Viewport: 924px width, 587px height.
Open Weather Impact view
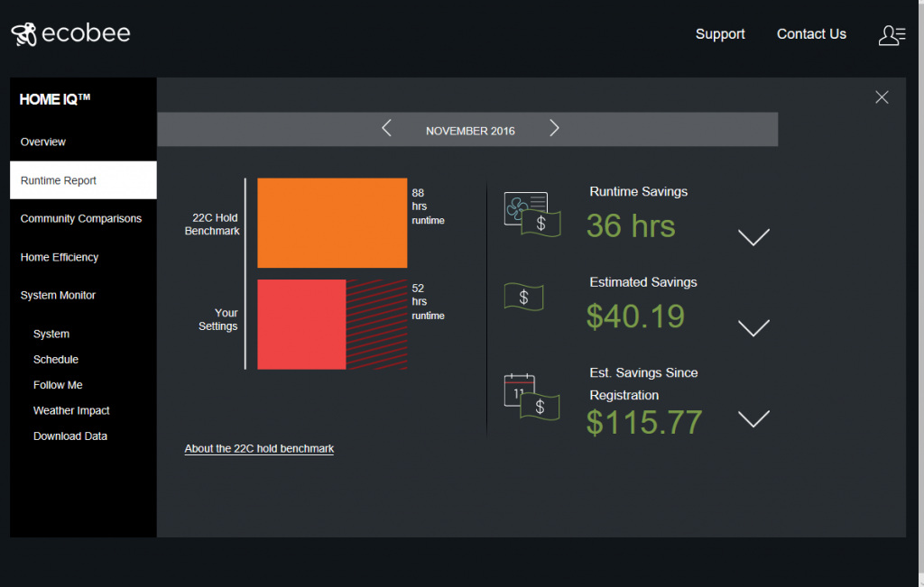coord(71,410)
